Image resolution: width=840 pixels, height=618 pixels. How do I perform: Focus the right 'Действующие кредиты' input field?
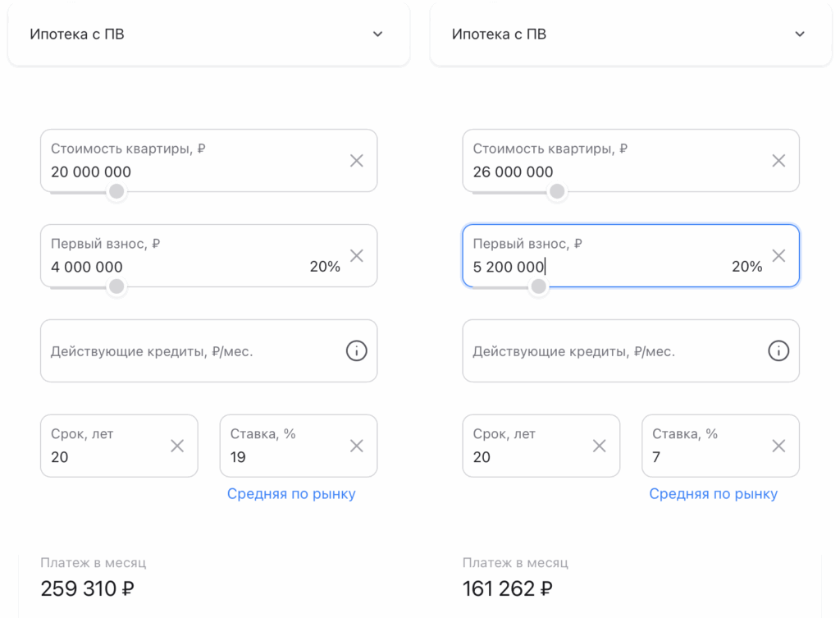point(611,351)
